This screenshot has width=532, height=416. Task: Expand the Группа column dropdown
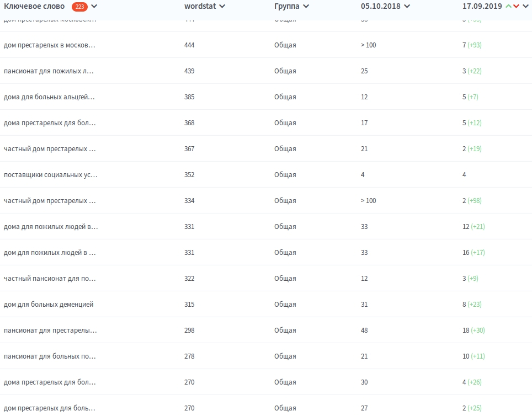[306, 7]
